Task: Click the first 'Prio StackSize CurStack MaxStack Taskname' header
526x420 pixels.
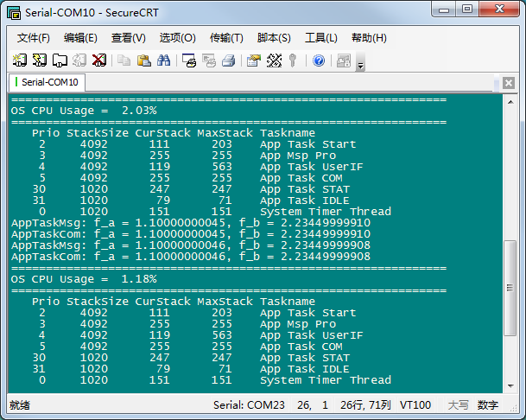Action: [174, 133]
